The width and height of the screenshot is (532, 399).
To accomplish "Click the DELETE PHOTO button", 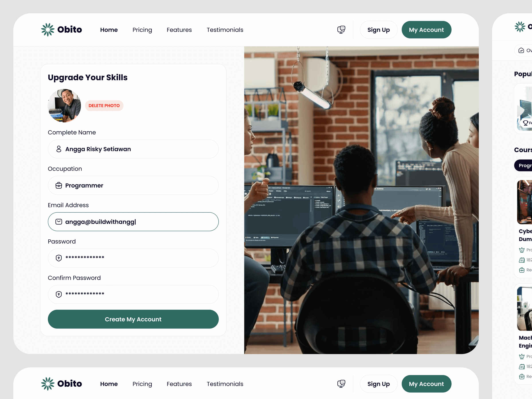I will (104, 106).
